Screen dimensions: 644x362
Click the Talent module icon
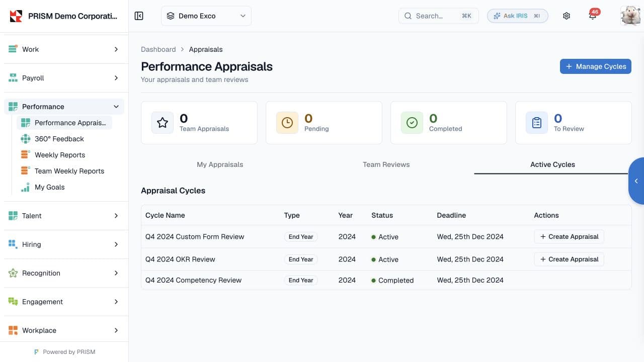click(13, 216)
